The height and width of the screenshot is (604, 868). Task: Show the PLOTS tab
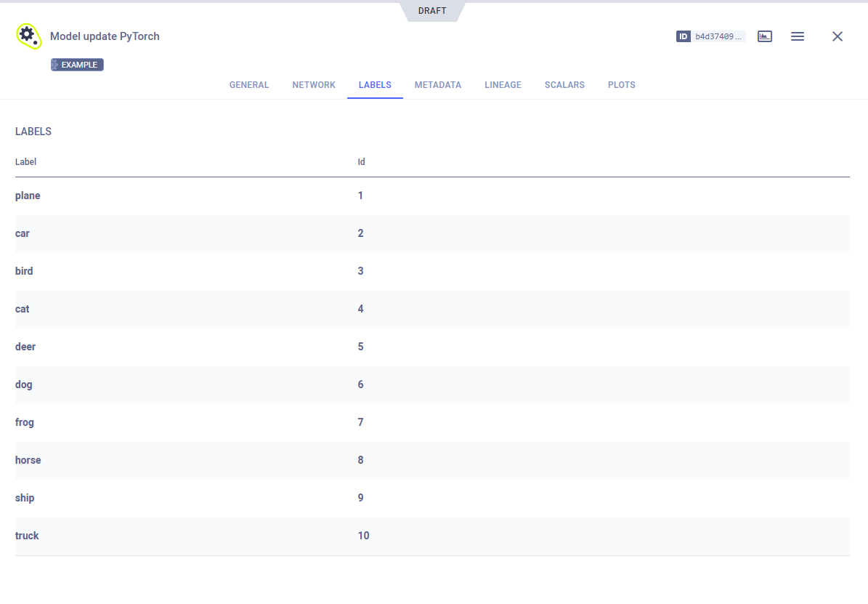pyautogui.click(x=621, y=85)
